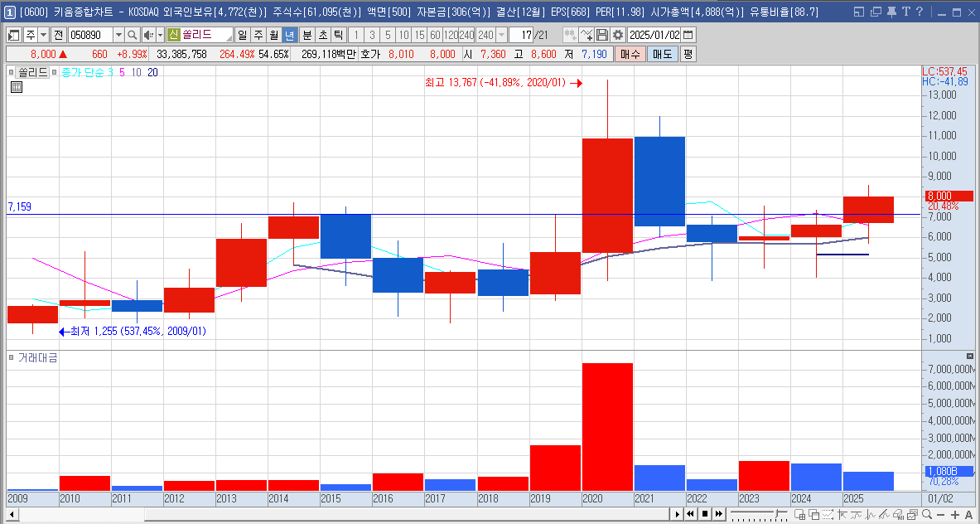Click the chart zoom-out minus icon at bottom
The height and width of the screenshot is (524, 980).
tap(939, 514)
